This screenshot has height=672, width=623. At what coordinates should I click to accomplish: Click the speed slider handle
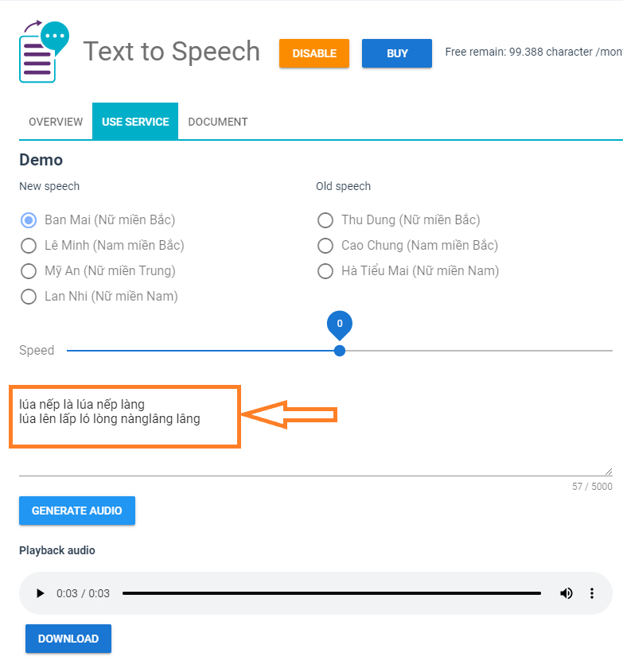click(340, 351)
